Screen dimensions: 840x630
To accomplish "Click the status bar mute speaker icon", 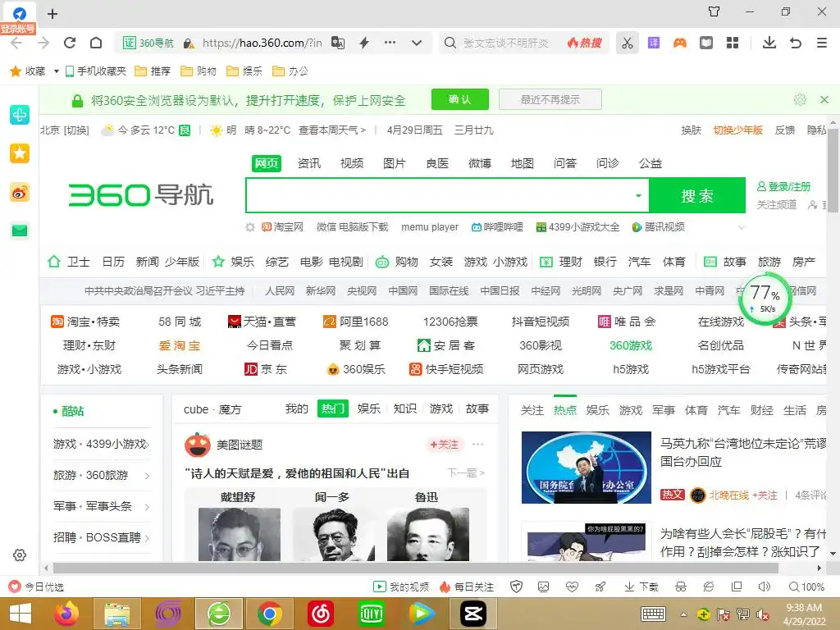I will [x=764, y=587].
